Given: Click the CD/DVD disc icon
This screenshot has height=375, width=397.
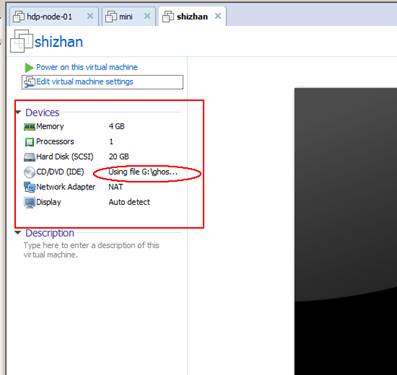Looking at the screenshot, I should tap(29, 172).
